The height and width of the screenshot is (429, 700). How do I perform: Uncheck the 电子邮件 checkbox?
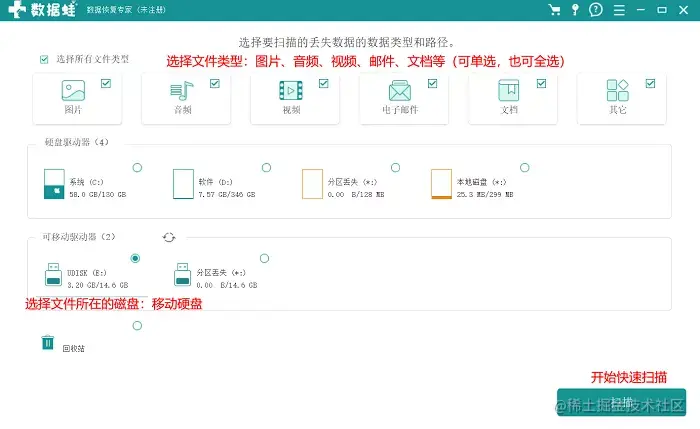pos(433,83)
